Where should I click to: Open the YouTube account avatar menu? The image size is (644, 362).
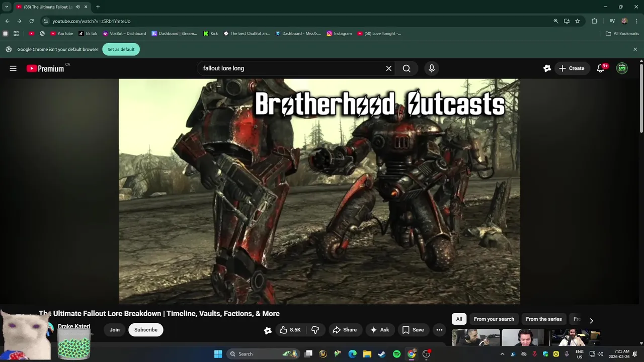(622, 68)
